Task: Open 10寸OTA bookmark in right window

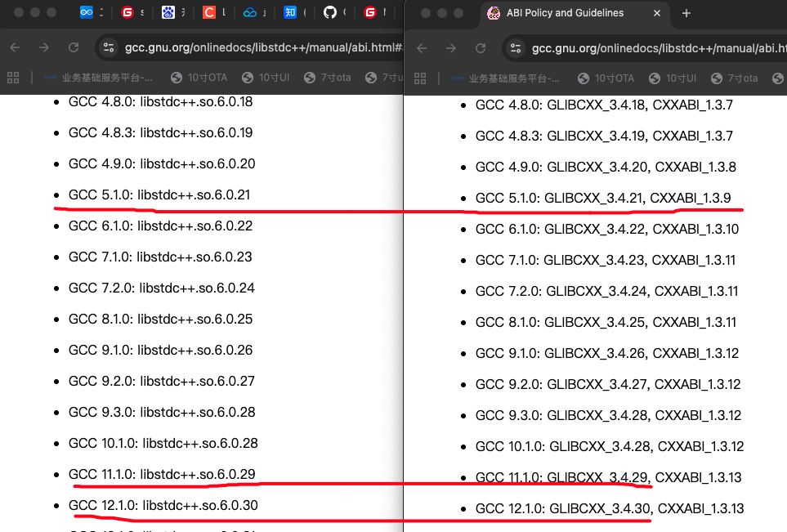Action: 606,78
